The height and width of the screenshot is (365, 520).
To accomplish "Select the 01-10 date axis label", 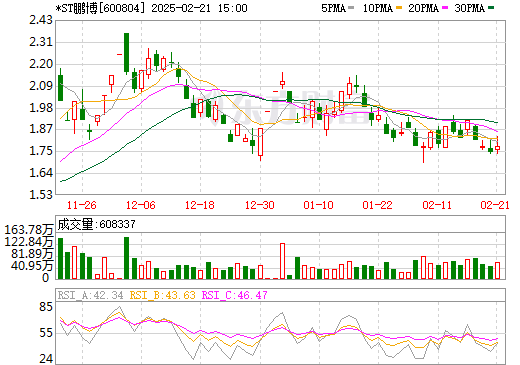I will (319, 205).
